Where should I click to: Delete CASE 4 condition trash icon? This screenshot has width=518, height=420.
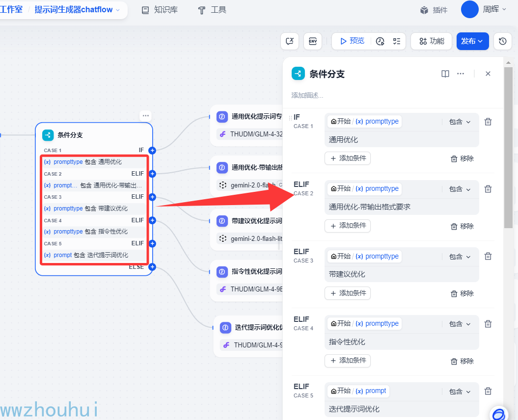tap(488, 324)
